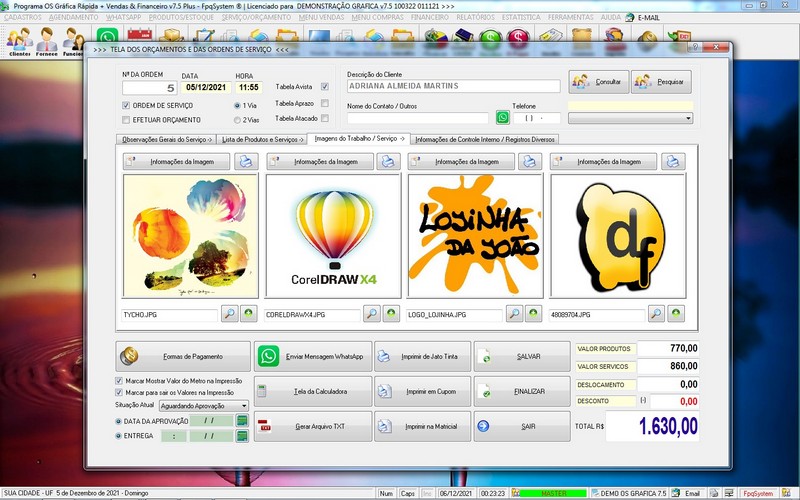Toggle Marcar para sair os Valores na Impressão
Screen dimensions: 800x500
pos(119,392)
